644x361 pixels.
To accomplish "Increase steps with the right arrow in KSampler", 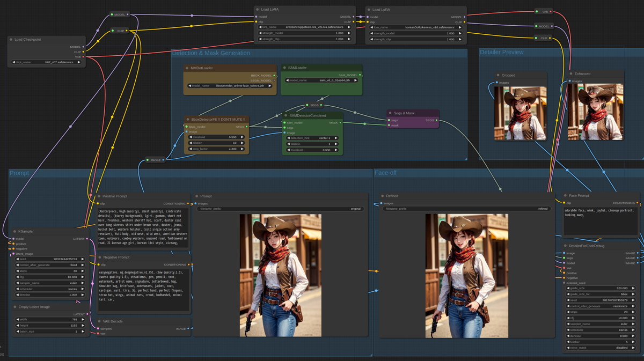I will click(83, 270).
